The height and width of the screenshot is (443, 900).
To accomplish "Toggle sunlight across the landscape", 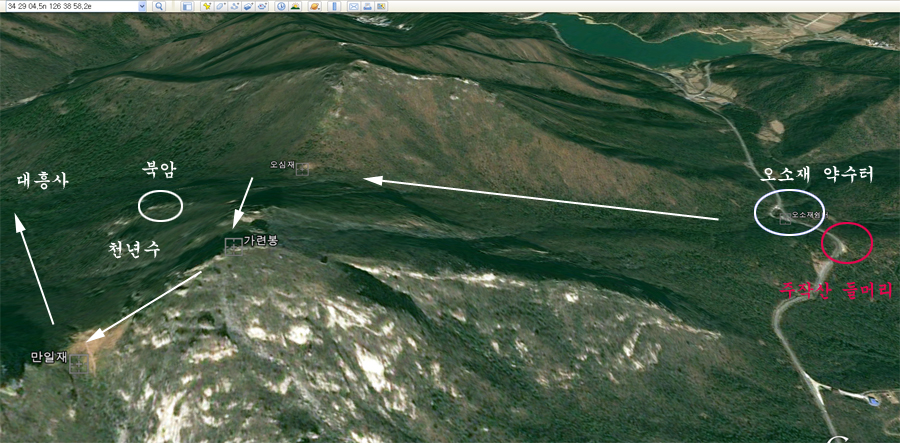I will [x=296, y=6].
